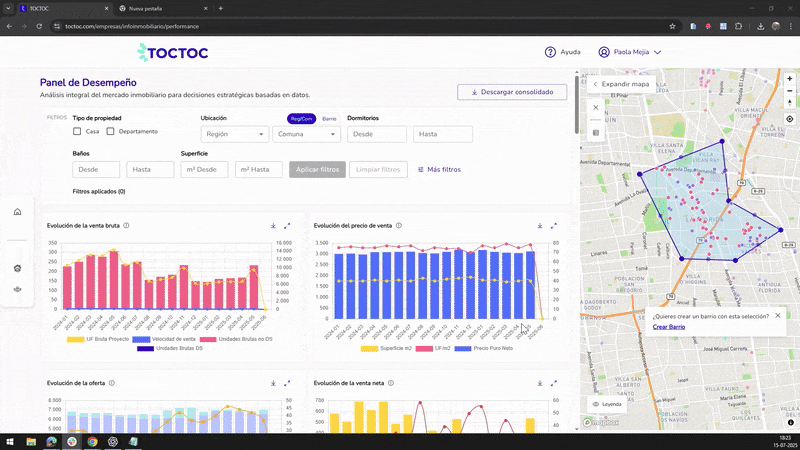The height and width of the screenshot is (450, 800).
Task: Download the Evolución de la oferta chart
Action: (x=273, y=383)
